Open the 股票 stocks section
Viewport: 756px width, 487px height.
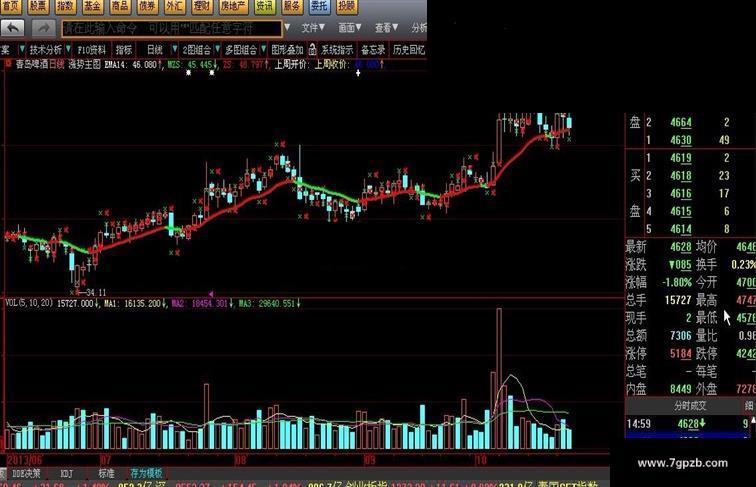click(x=38, y=6)
